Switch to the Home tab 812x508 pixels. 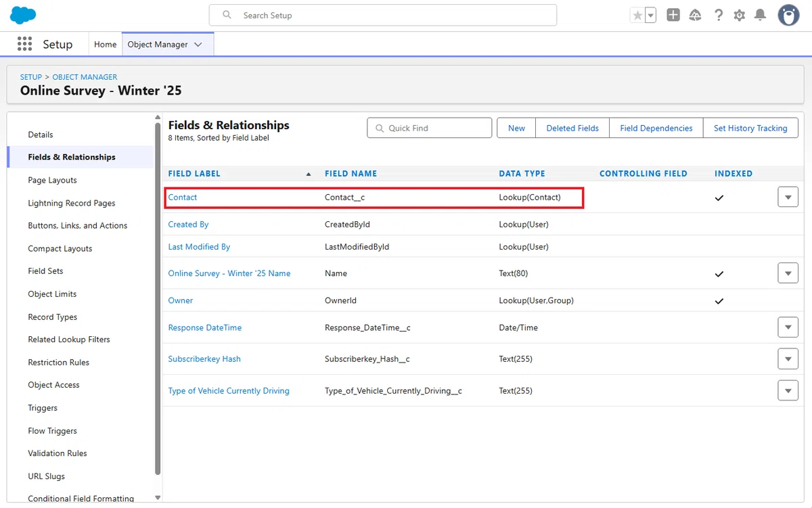106,44
